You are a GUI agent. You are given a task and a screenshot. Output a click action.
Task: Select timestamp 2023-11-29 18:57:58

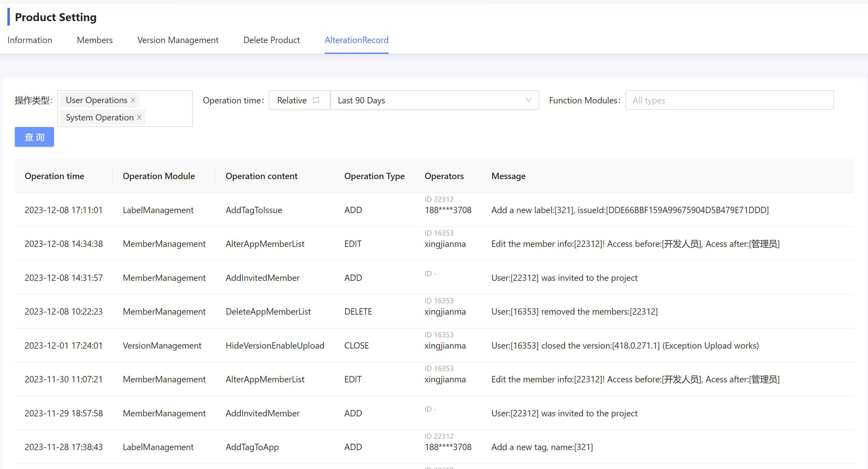click(x=64, y=413)
